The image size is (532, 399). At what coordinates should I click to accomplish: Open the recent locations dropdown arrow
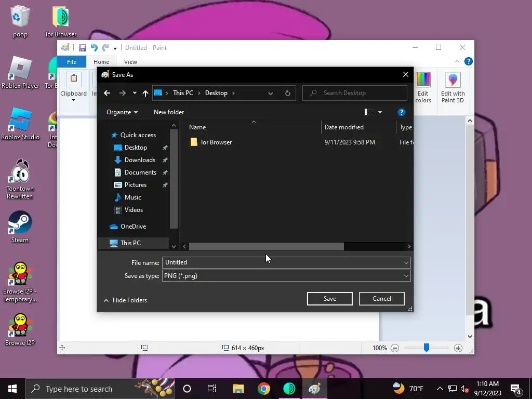[x=135, y=93]
